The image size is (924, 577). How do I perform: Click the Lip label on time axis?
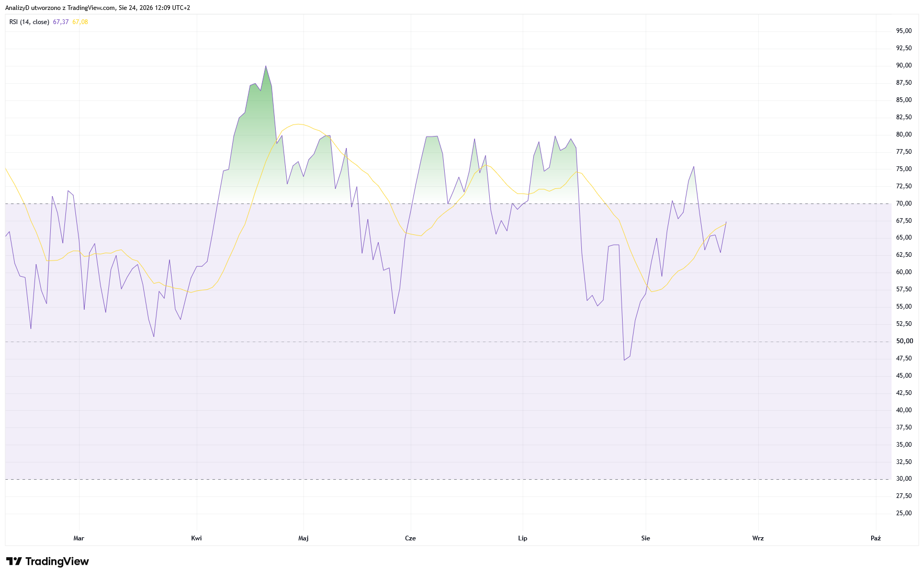pyautogui.click(x=523, y=538)
